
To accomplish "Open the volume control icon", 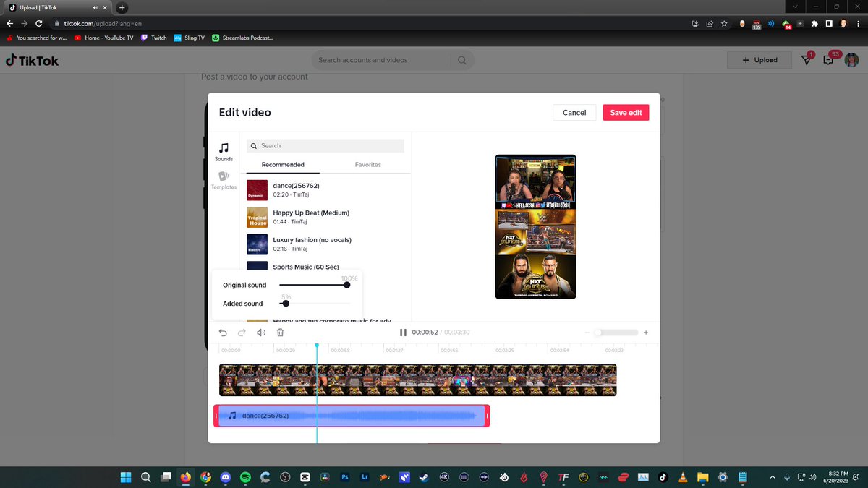I will 260,332.
